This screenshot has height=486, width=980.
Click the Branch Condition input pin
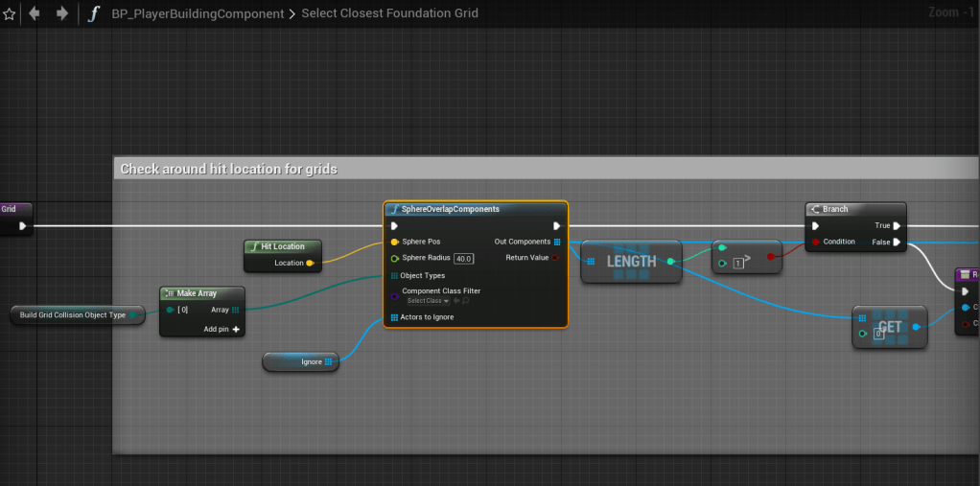816,242
